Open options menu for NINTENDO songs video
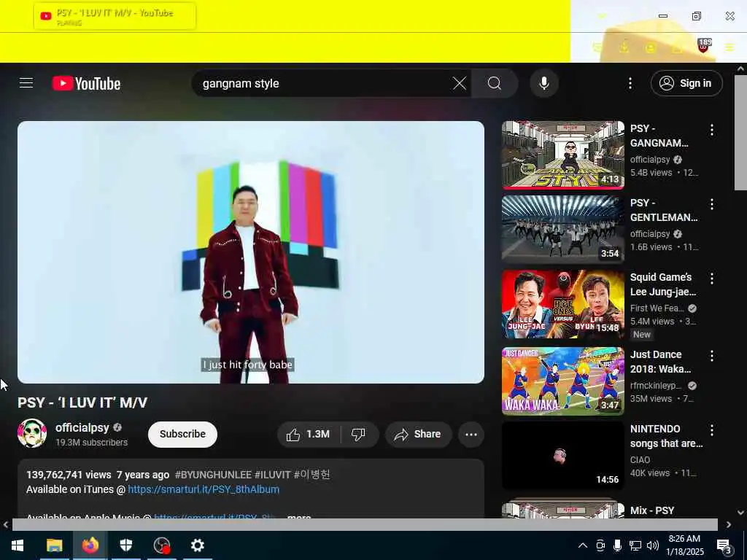The image size is (747, 560). coord(712,430)
